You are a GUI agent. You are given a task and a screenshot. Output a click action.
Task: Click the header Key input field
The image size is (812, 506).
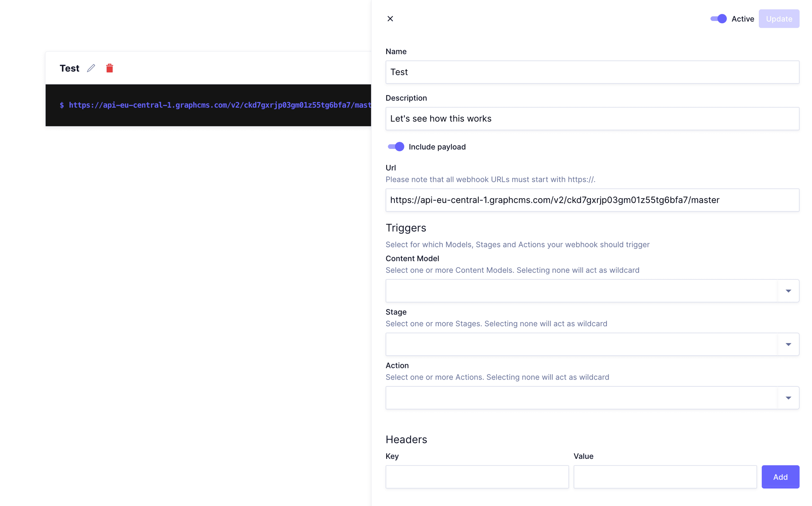(x=477, y=477)
